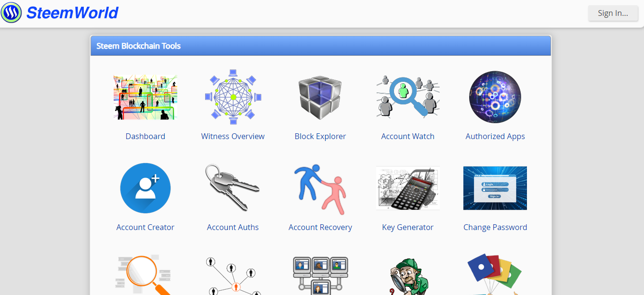Click the Sign In button
The image size is (644, 295).
613,13
